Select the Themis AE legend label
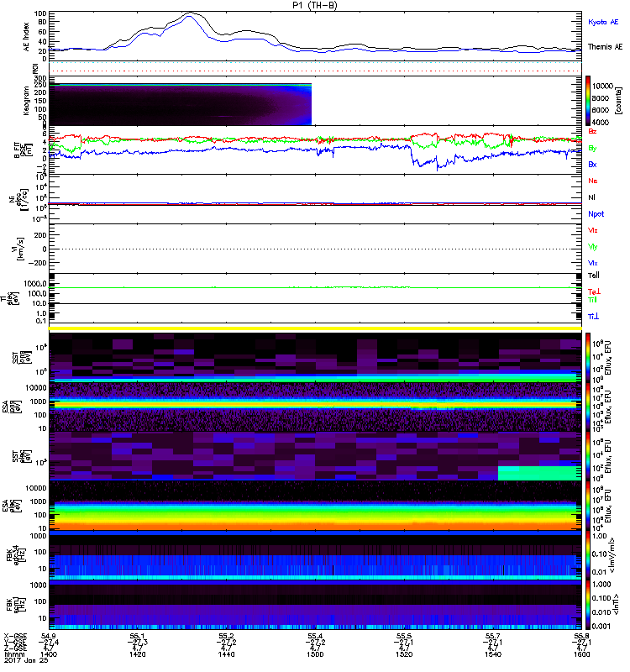 coord(605,47)
